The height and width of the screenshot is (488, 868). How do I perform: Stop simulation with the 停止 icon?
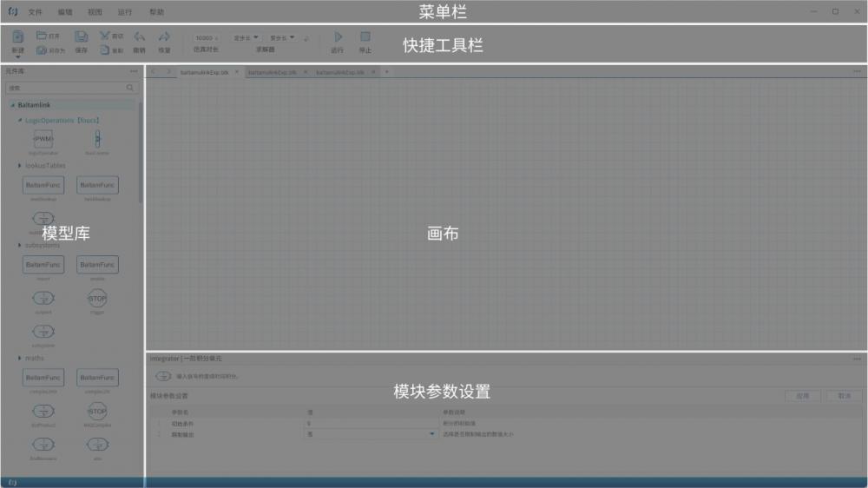pyautogui.click(x=365, y=37)
